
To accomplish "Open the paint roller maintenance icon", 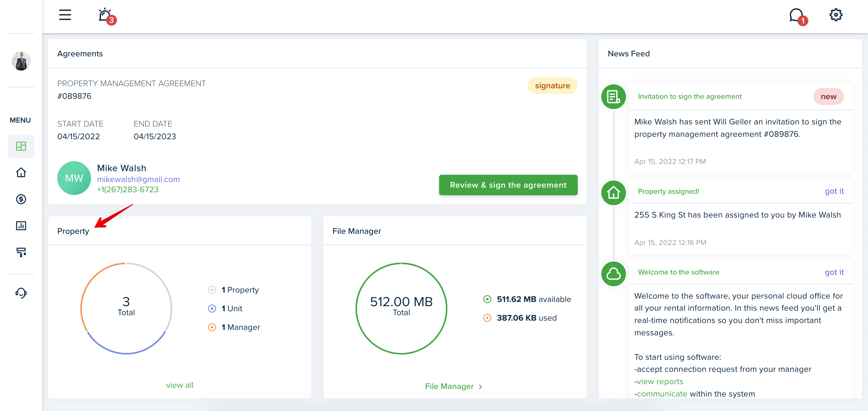I will [x=21, y=252].
